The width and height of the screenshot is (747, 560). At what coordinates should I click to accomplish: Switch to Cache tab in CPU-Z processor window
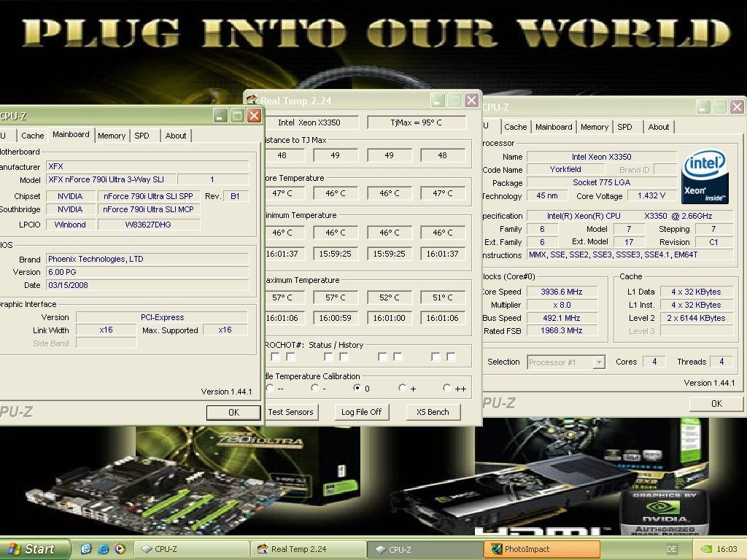(x=516, y=127)
